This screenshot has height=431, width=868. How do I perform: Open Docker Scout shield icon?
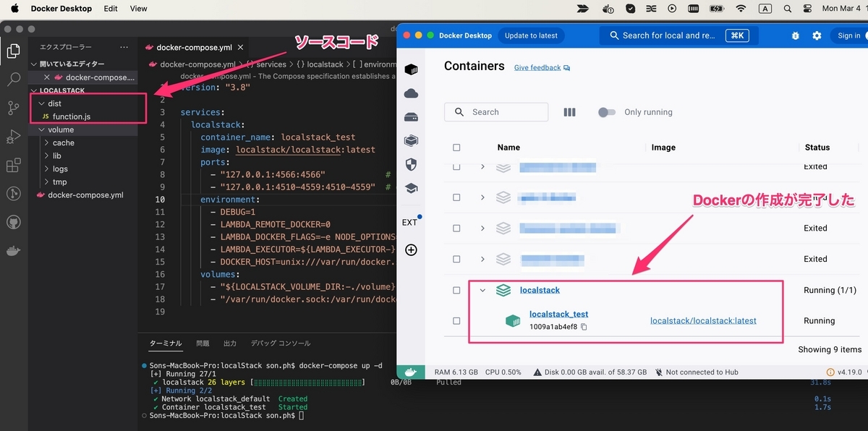411,164
